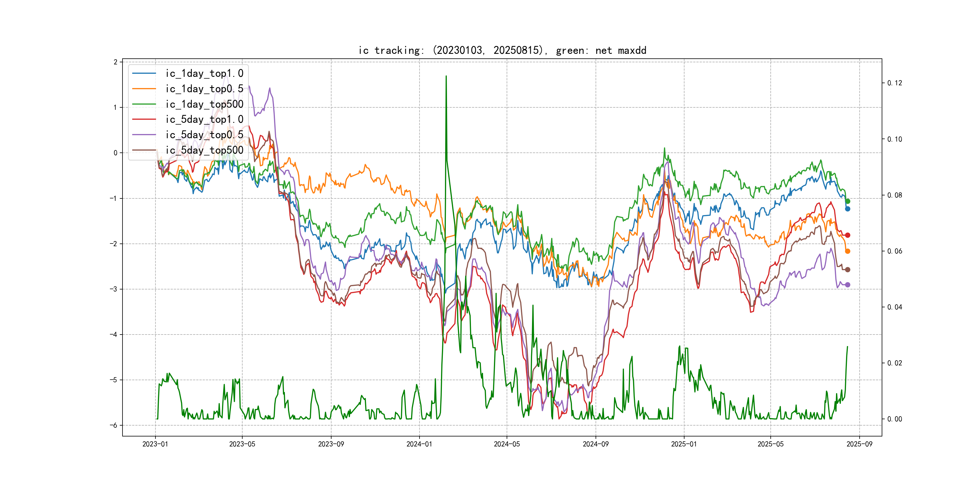This screenshot has width=980, height=490.
Task: Click the green line swatch in legend
Action: tap(144, 104)
